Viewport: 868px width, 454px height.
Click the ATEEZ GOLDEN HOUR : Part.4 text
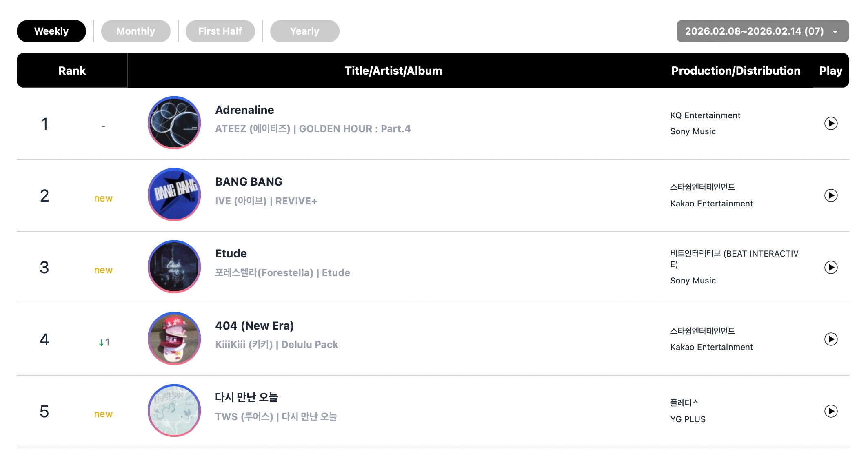pyautogui.click(x=313, y=129)
